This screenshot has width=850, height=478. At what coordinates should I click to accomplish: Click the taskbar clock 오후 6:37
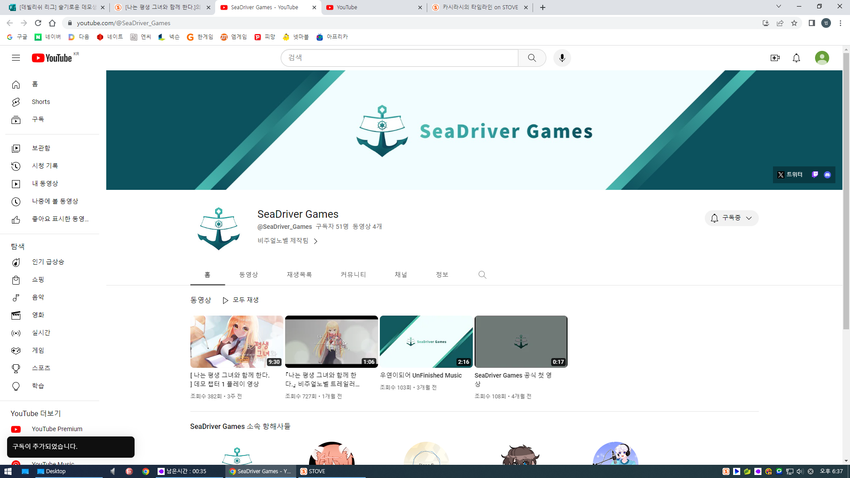click(x=831, y=471)
